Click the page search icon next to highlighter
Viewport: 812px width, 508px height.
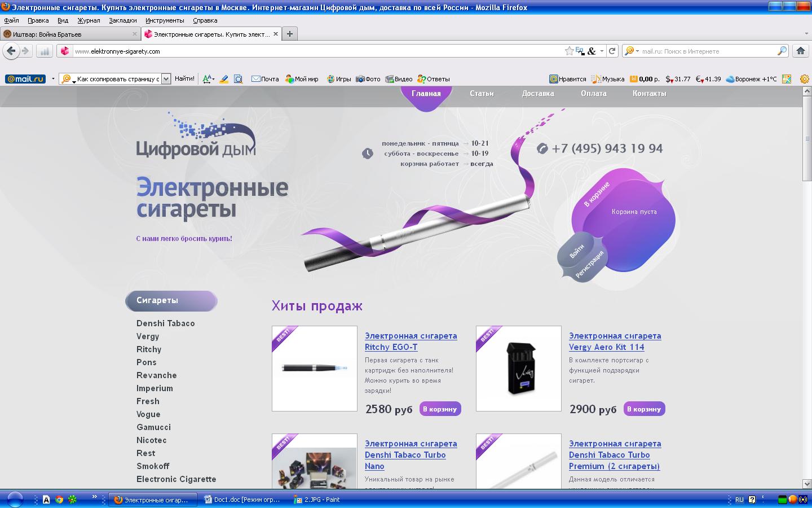tap(238, 79)
